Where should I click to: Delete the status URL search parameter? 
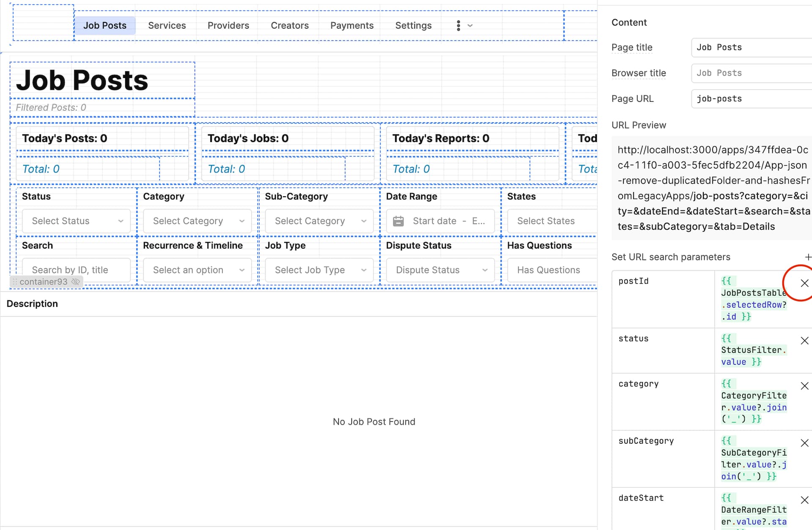coord(804,341)
